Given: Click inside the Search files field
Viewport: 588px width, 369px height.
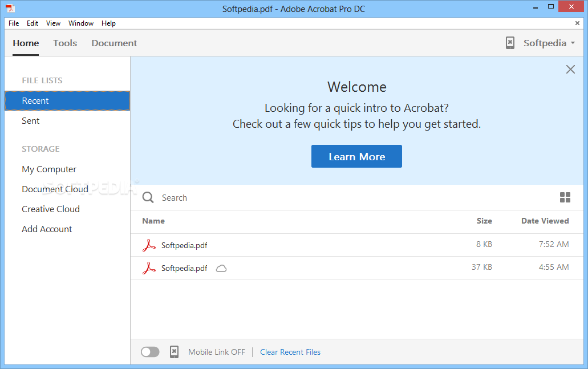Looking at the screenshot, I should tap(342, 197).
